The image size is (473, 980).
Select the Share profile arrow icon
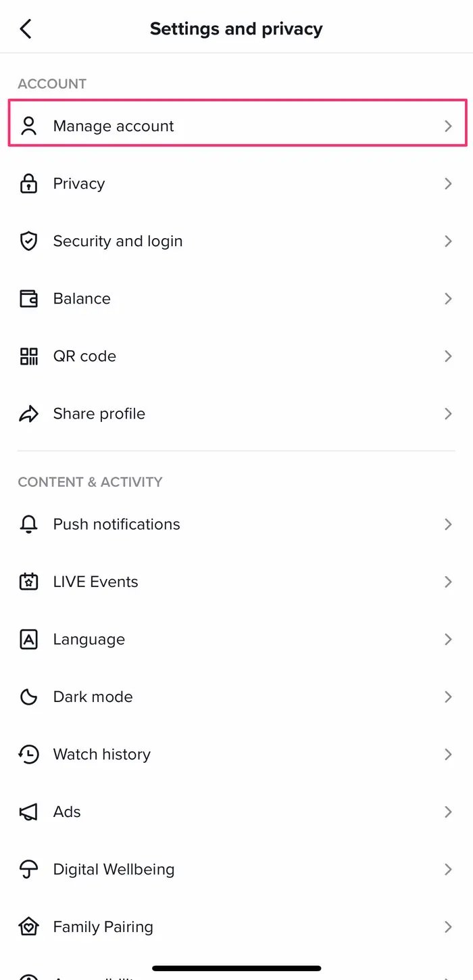tap(28, 413)
